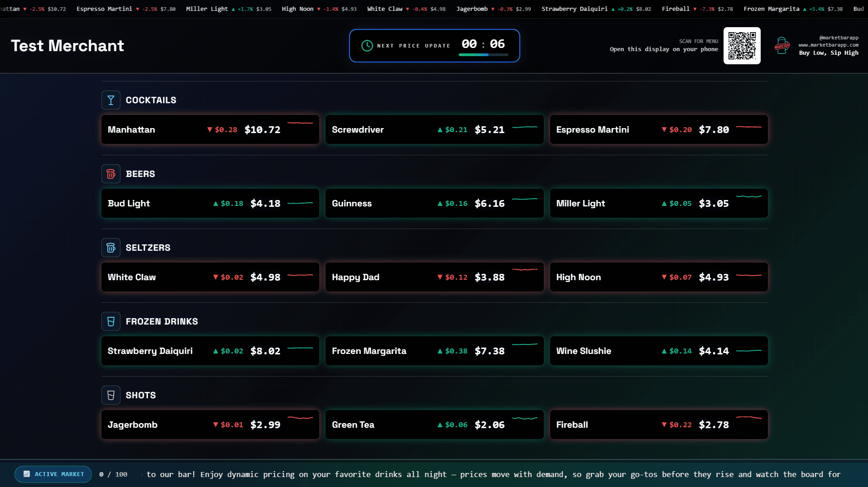
Task: Click the SHOTS section heading
Action: click(141, 395)
